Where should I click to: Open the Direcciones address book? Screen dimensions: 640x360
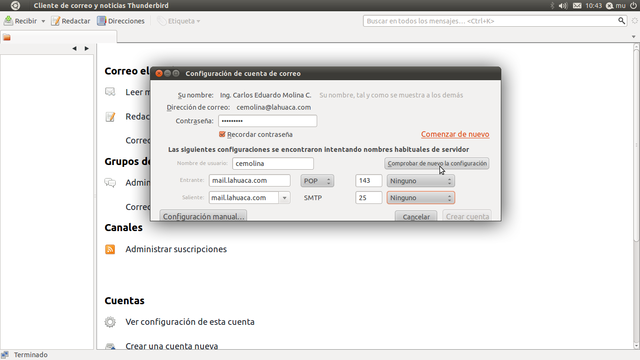[121, 21]
